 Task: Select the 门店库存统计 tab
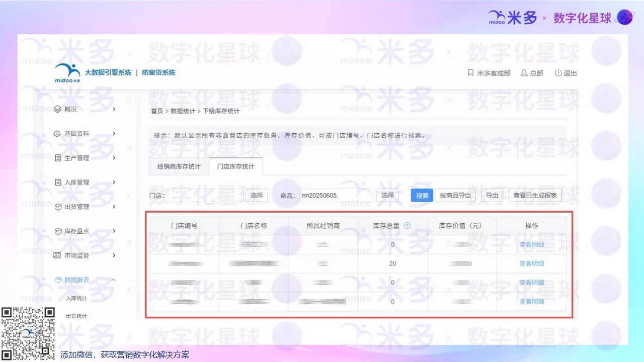(236, 167)
